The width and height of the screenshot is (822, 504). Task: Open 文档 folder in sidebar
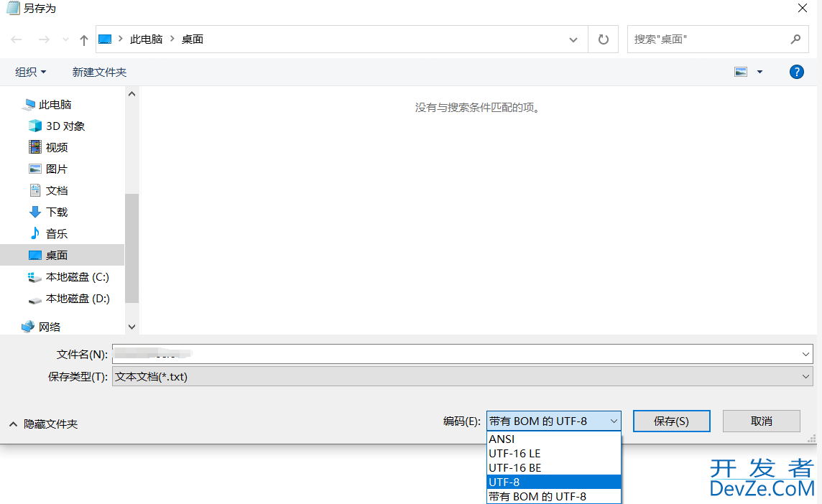pyautogui.click(x=57, y=191)
